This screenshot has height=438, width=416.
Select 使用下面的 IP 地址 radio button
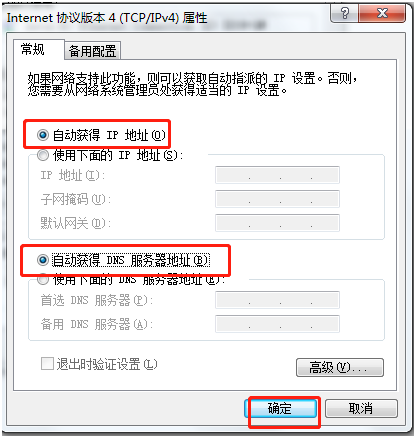[x=43, y=155]
